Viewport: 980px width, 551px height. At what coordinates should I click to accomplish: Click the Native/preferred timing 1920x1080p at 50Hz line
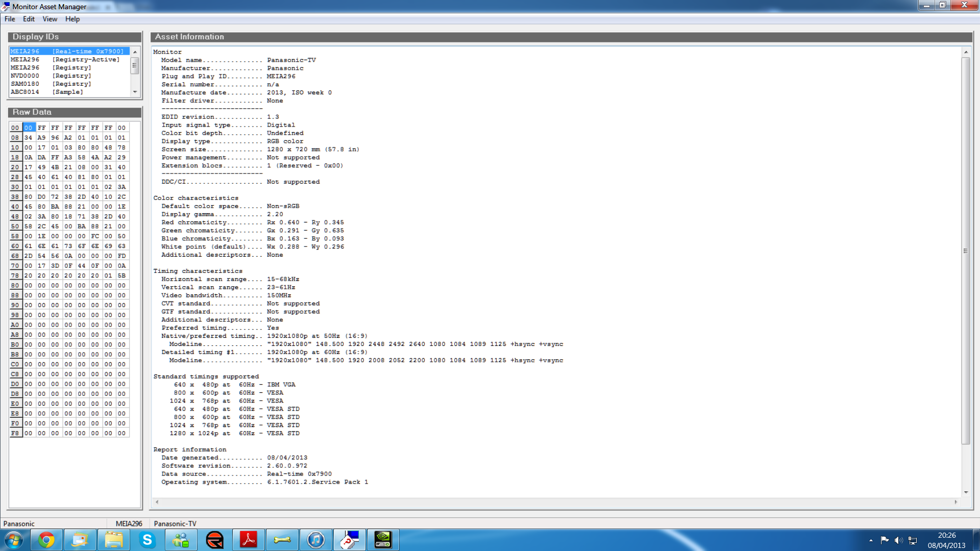click(264, 336)
